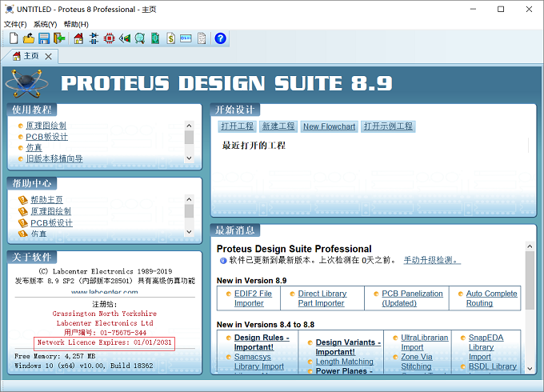Open Design Variants - Important! link
The height and width of the screenshot is (392, 544).
(x=348, y=347)
